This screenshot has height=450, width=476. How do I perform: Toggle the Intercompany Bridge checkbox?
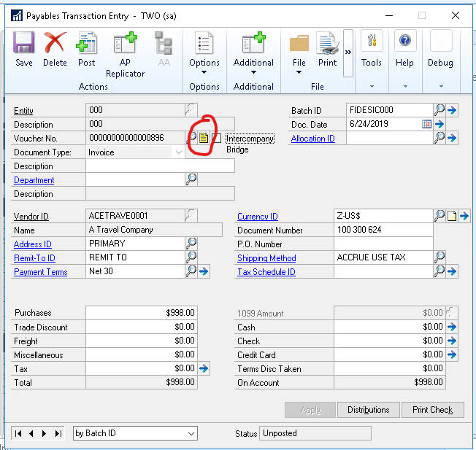pyautogui.click(x=216, y=139)
